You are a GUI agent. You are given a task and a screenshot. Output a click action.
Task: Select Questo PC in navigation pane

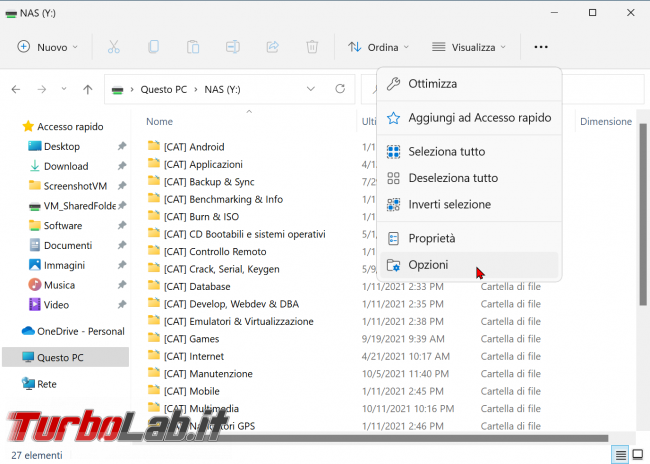(65, 357)
